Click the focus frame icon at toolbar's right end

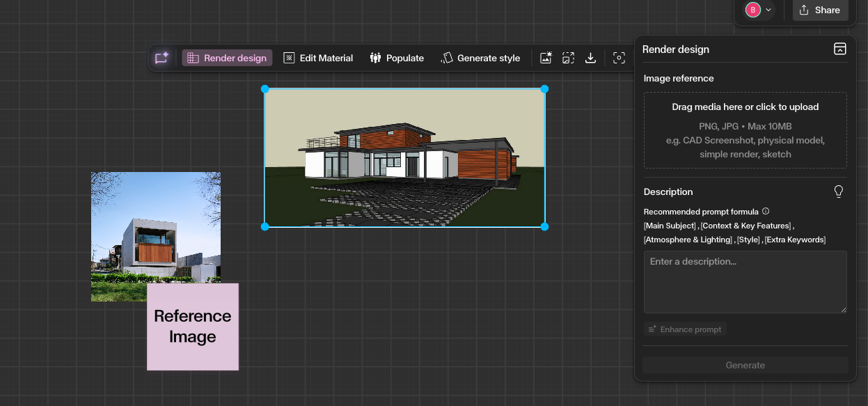pyautogui.click(x=619, y=58)
